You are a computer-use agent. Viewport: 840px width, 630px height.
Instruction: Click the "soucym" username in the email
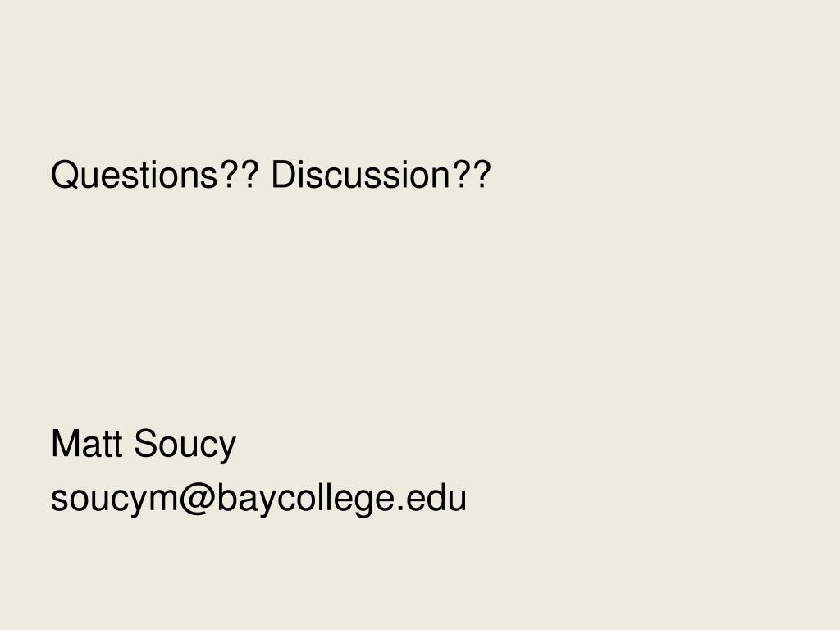coord(115,500)
